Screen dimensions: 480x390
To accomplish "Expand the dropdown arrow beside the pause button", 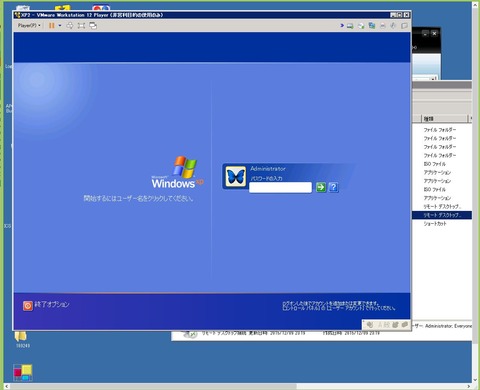I will (60, 25).
